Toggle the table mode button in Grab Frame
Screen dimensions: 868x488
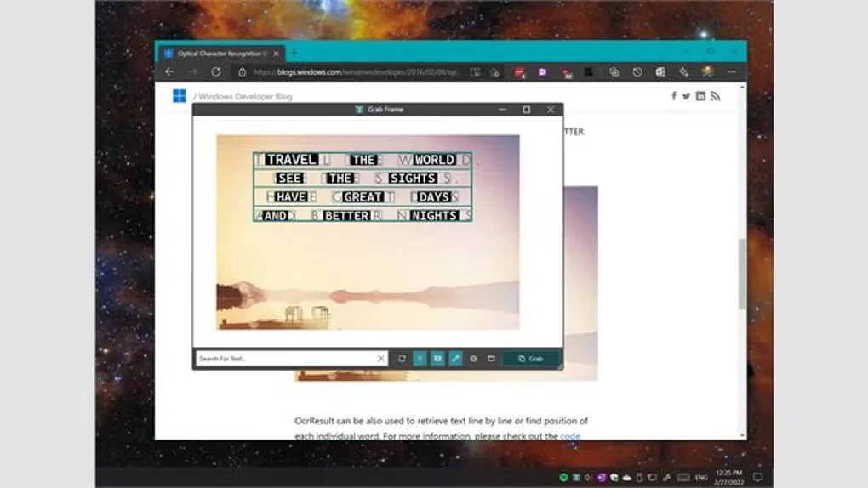(x=437, y=359)
